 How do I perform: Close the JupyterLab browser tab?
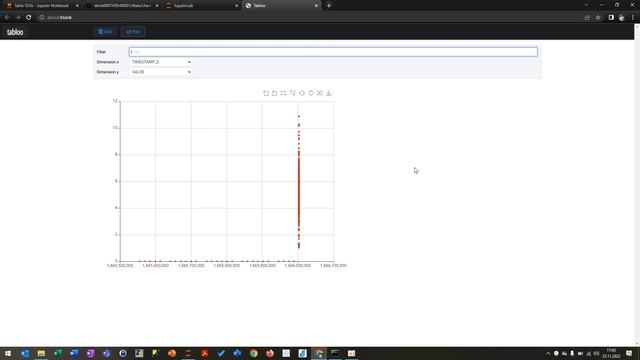tap(236, 6)
